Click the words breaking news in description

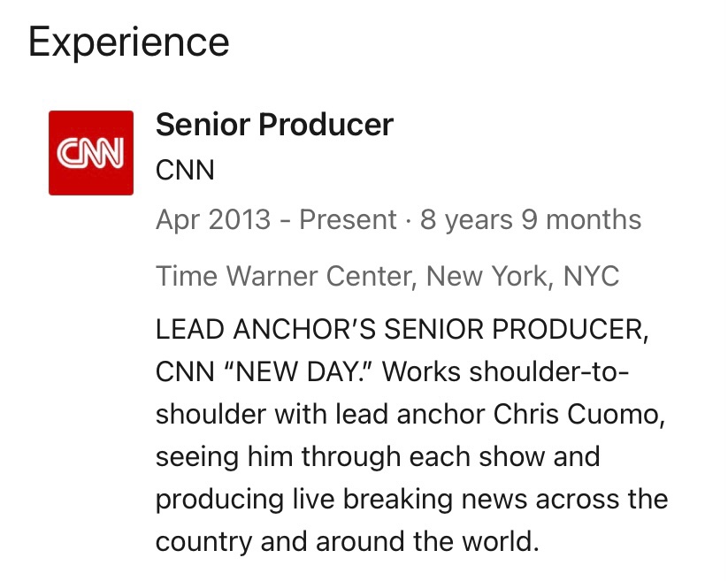click(x=436, y=500)
